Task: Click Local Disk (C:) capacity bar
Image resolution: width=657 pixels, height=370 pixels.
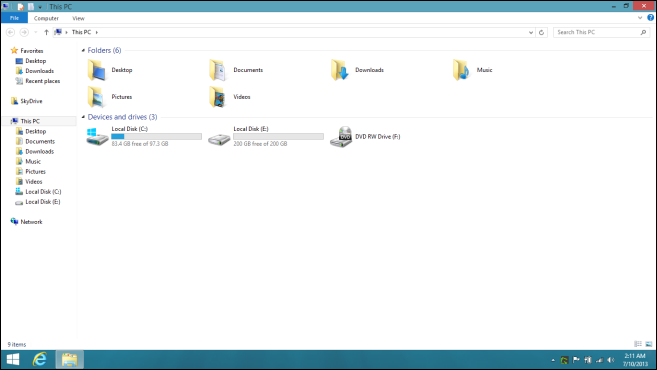Action: (x=156, y=137)
